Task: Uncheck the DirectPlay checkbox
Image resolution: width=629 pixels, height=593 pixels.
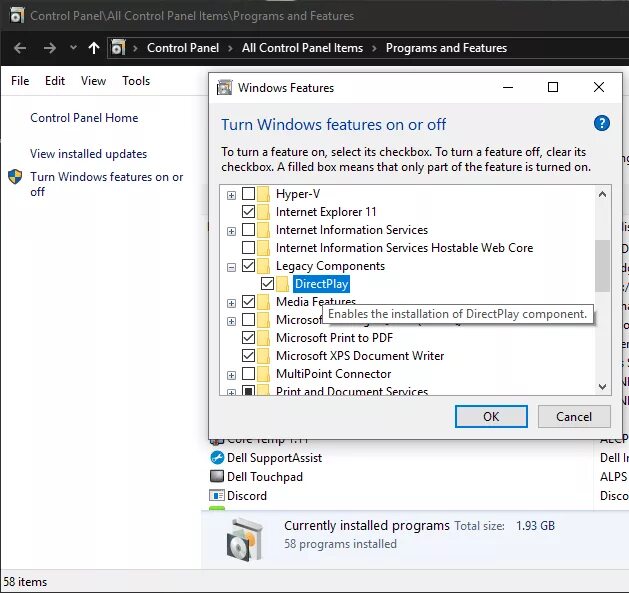Action: click(267, 284)
